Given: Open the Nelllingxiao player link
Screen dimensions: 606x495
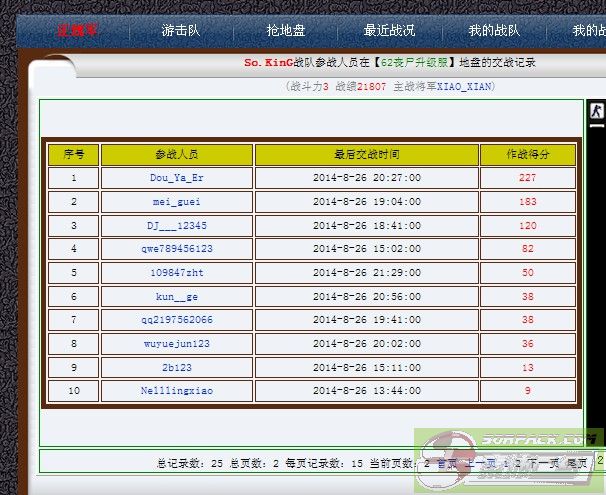Looking at the screenshot, I should coord(176,391).
